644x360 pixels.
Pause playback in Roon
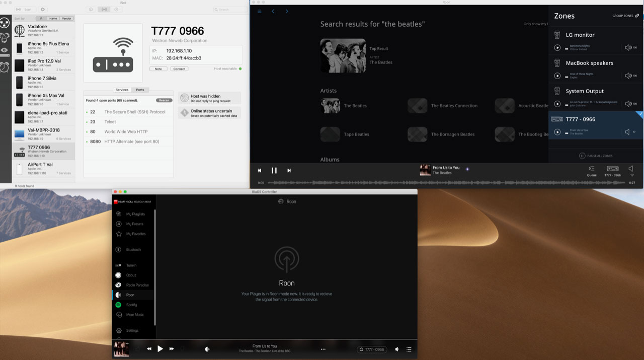(x=274, y=171)
